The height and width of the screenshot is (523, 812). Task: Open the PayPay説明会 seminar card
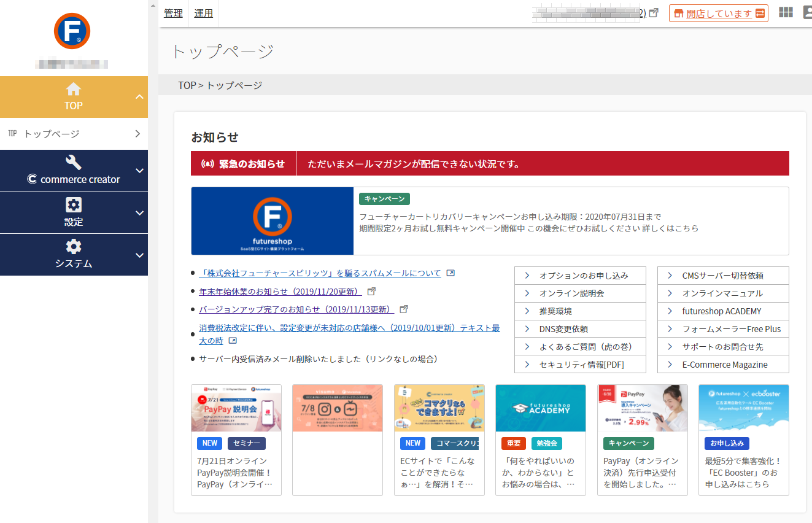click(236, 440)
